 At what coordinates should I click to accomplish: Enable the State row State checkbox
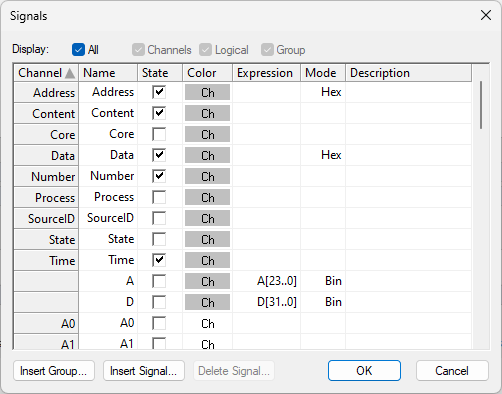[x=159, y=239]
